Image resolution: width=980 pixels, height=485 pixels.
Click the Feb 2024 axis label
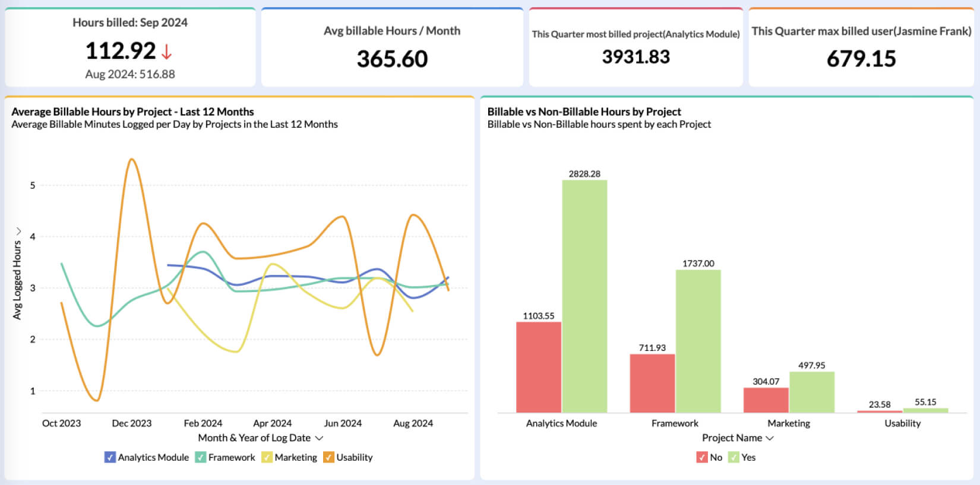203,423
